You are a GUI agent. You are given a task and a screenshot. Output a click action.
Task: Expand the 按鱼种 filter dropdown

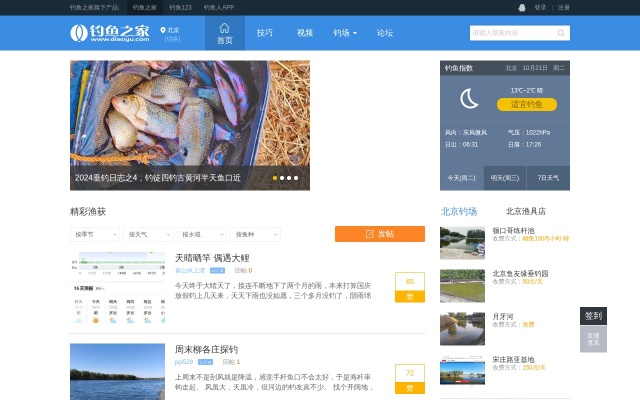click(255, 234)
